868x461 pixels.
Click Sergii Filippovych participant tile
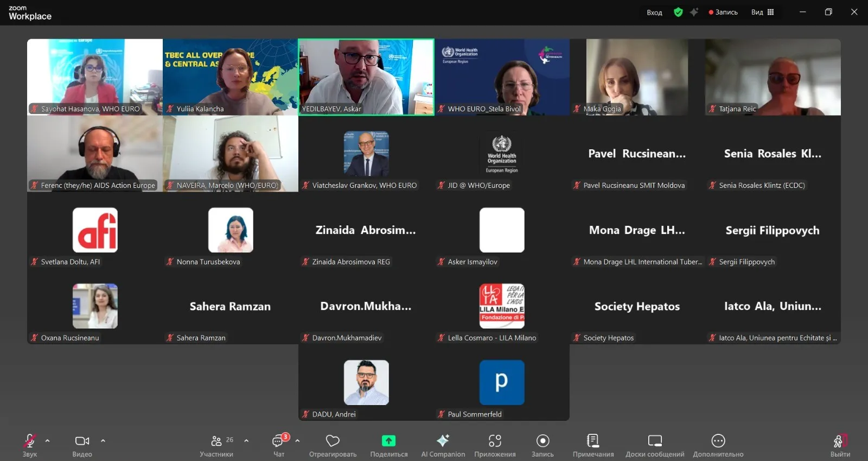[773, 230]
